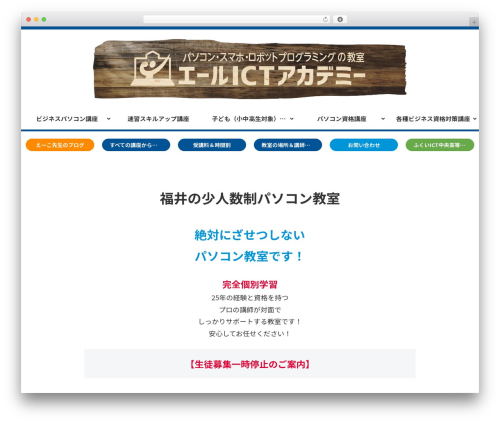Click the プロの講師が対面で line
The height and width of the screenshot is (423, 500).
(x=250, y=310)
